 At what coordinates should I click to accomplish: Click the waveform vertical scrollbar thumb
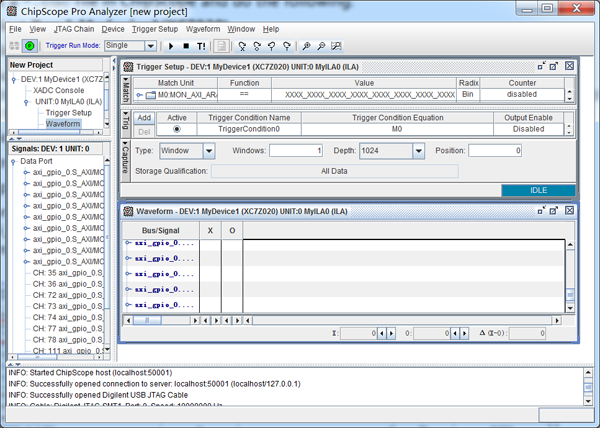pyautogui.click(x=570, y=295)
